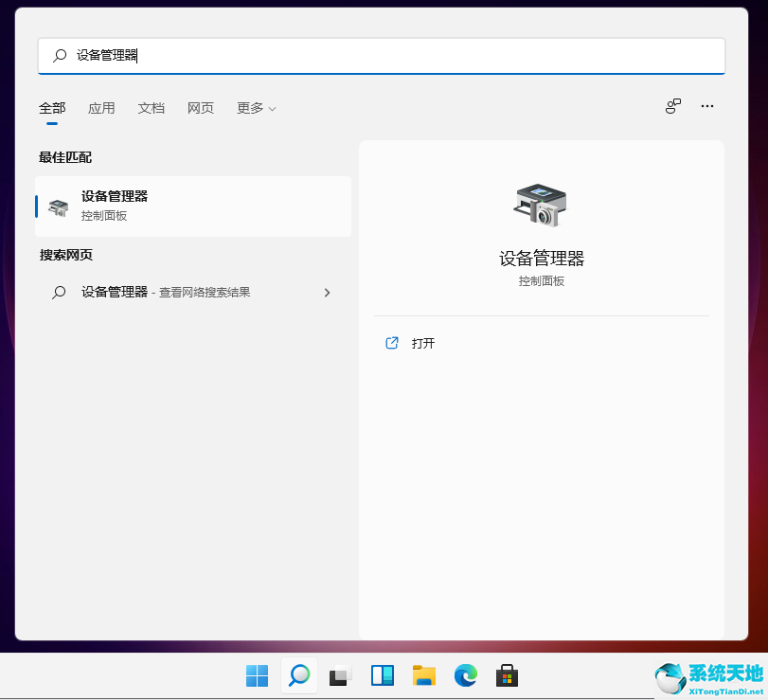Screen dimensions: 768x700
Task: Switch to the 网页 search tab
Action: coord(200,108)
